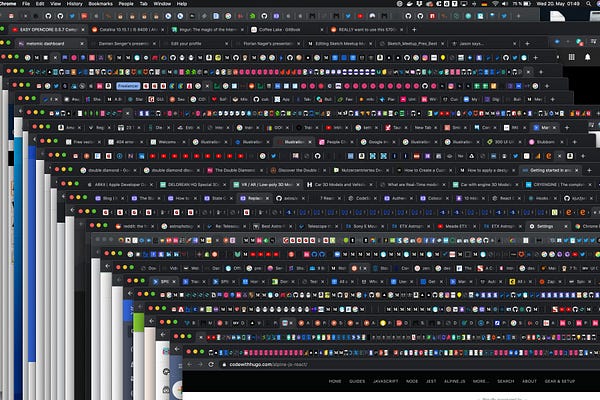Close the Getting started in tab
Image resolution: width=600 pixels, height=400 pixels.
(x=577, y=170)
